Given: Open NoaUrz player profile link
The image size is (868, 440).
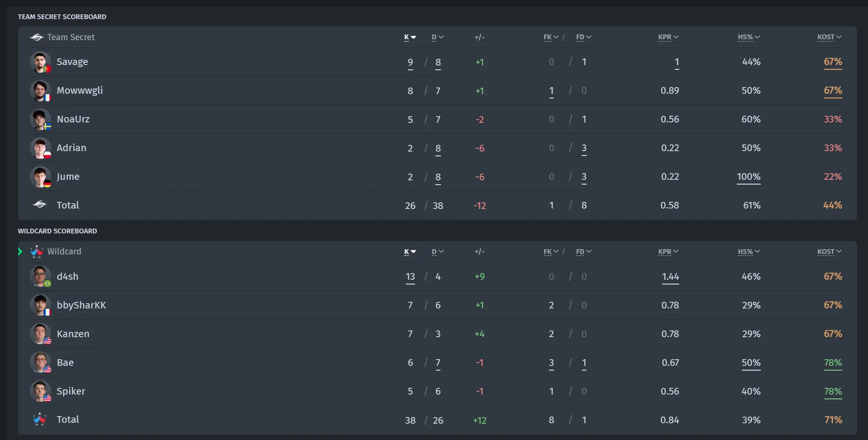Looking at the screenshot, I should pyautogui.click(x=73, y=119).
